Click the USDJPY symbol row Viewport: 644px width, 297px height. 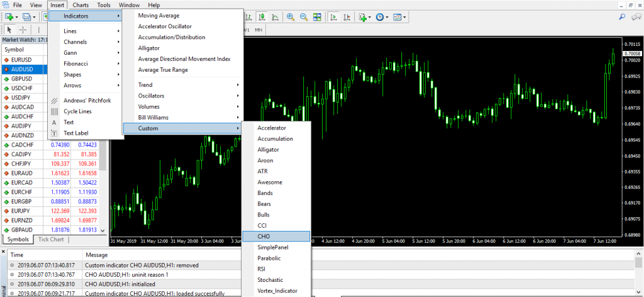25,98
